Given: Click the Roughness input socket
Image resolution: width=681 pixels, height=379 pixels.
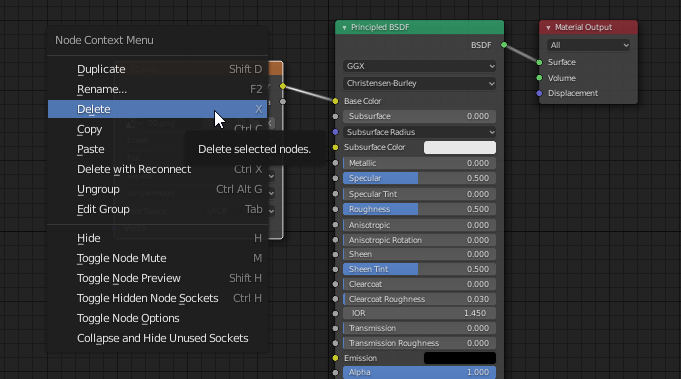Looking at the screenshot, I should click(x=335, y=209).
